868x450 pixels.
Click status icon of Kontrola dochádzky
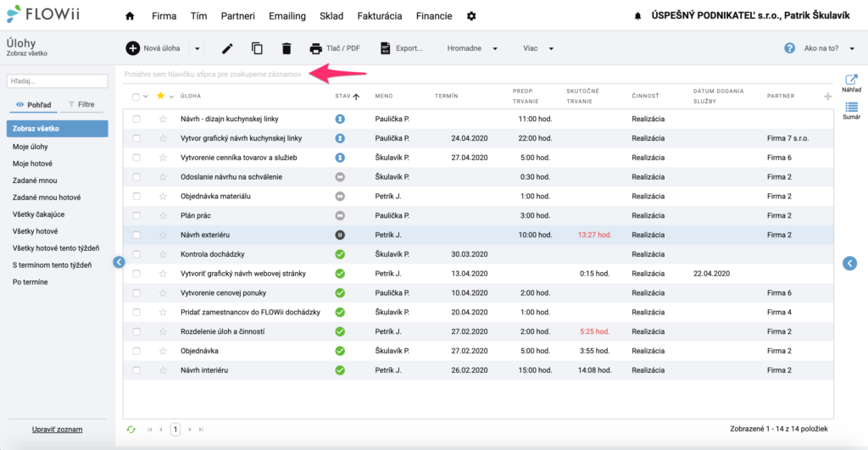click(x=340, y=254)
